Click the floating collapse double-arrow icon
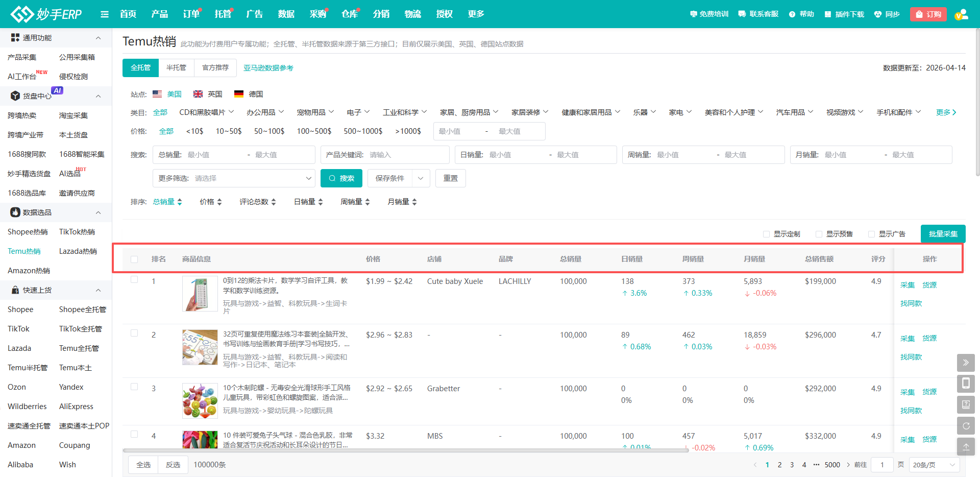 tap(966, 363)
